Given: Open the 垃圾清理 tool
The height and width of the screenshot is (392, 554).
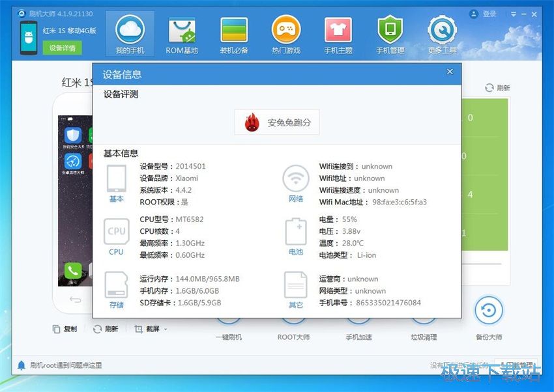Looking at the screenshot, I should point(424,337).
